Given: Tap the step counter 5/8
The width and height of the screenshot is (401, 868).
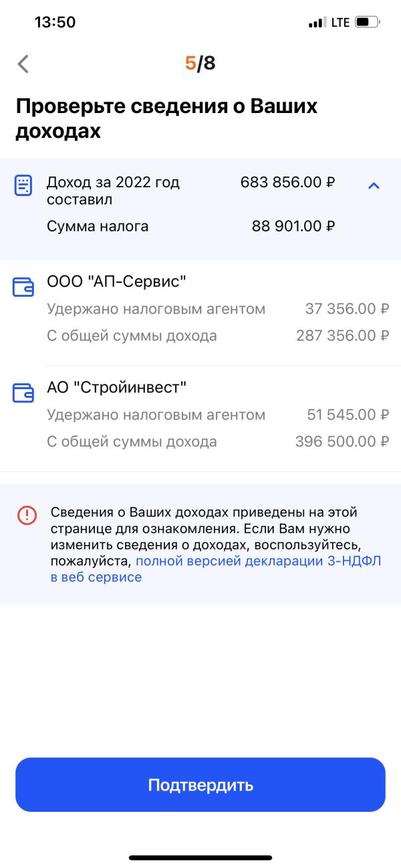Looking at the screenshot, I should [x=200, y=64].
